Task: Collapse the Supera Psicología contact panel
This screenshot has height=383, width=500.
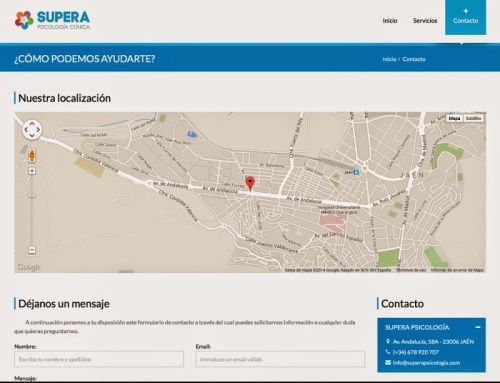Action: point(478,327)
